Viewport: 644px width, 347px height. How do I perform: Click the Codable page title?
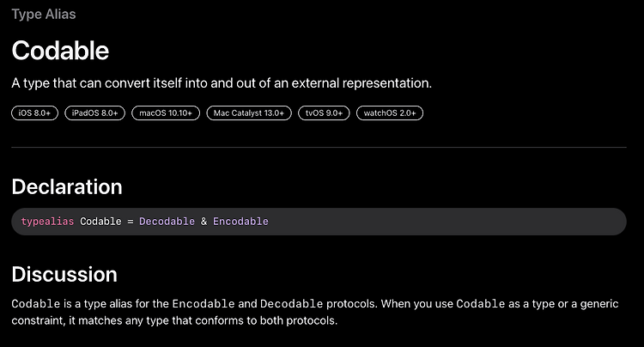(60, 51)
